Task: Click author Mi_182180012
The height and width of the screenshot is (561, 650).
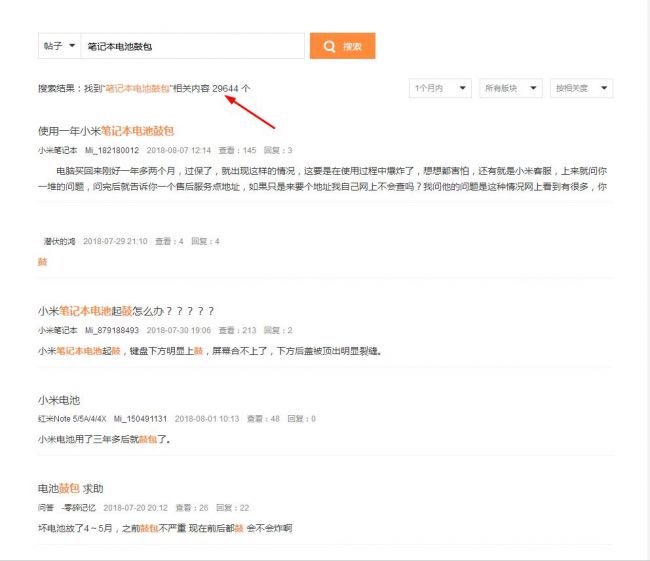Action: [x=112, y=150]
